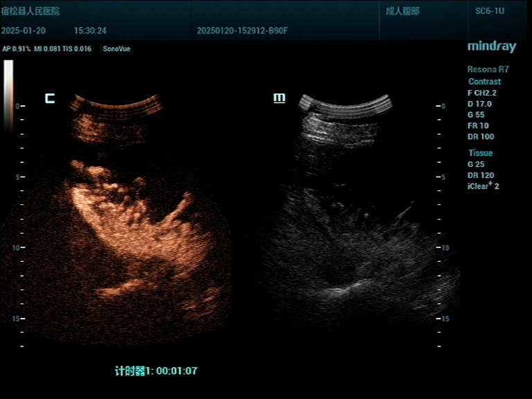Click the iClear+ 2 setting

(484, 186)
